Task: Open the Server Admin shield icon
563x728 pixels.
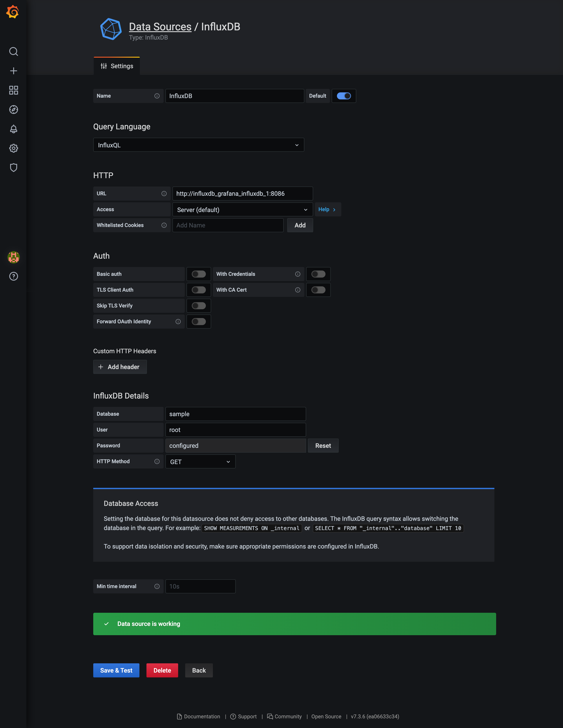Action: 13,167
